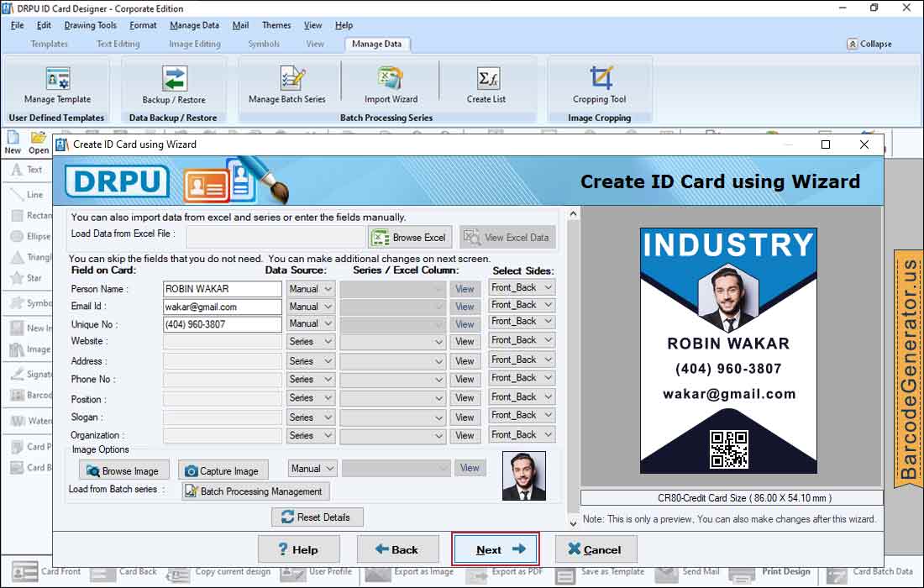Image resolution: width=924 pixels, height=588 pixels.
Task: Click scroll up arrow of form panel
Action: point(573,214)
